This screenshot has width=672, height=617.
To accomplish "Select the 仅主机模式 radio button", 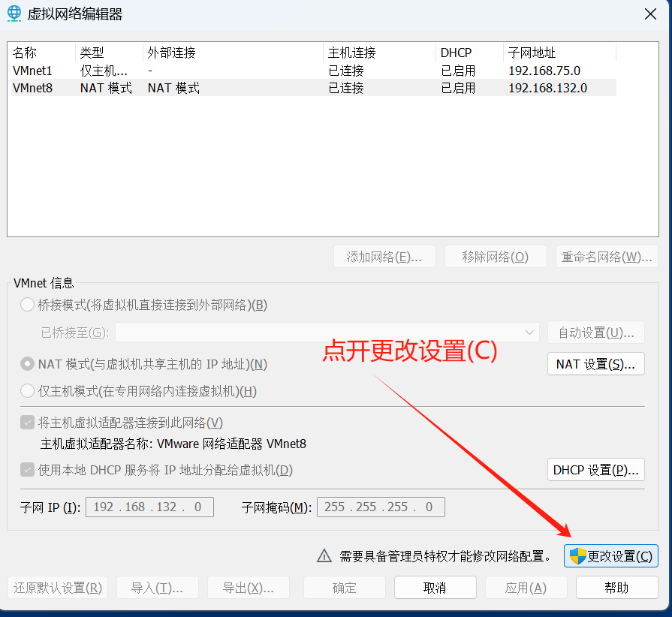I will tap(27, 391).
